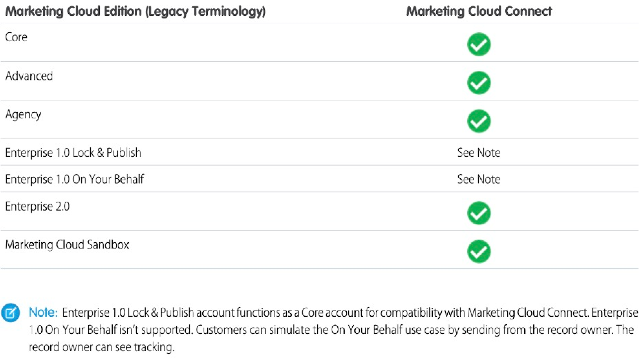The width and height of the screenshot is (644, 358).
Task: Click the blue "Note:" heading text
Action: (x=43, y=313)
